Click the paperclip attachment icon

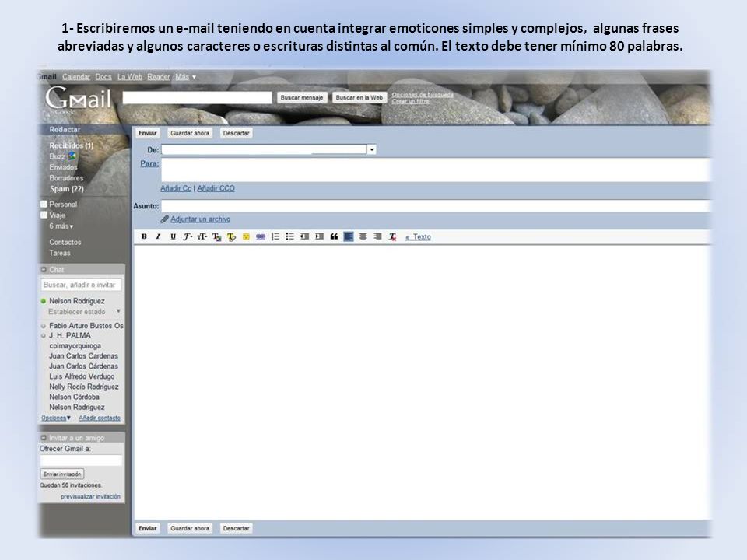164,219
